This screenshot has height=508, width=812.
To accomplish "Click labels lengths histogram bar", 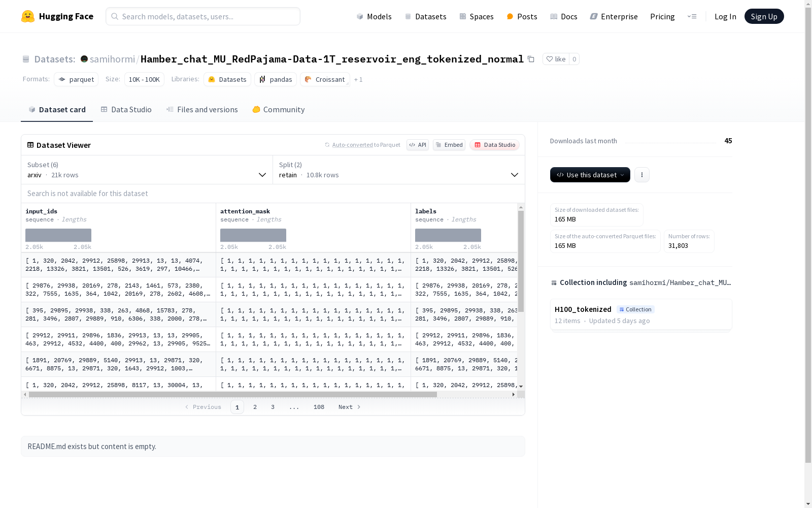I will point(448,235).
